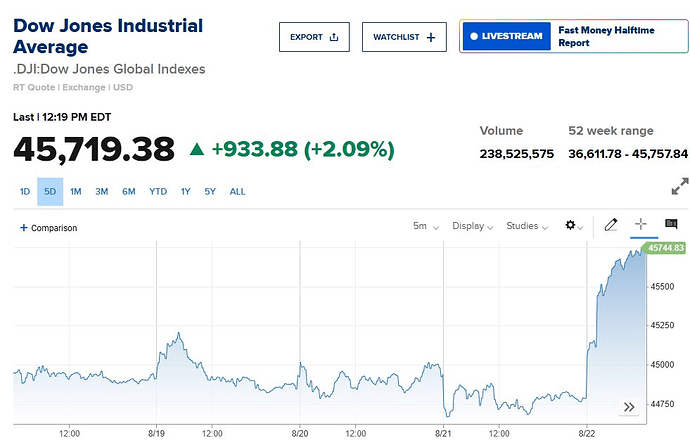Open the chart annotations flag icon
This screenshot has width=690, height=445.
tap(671, 225)
